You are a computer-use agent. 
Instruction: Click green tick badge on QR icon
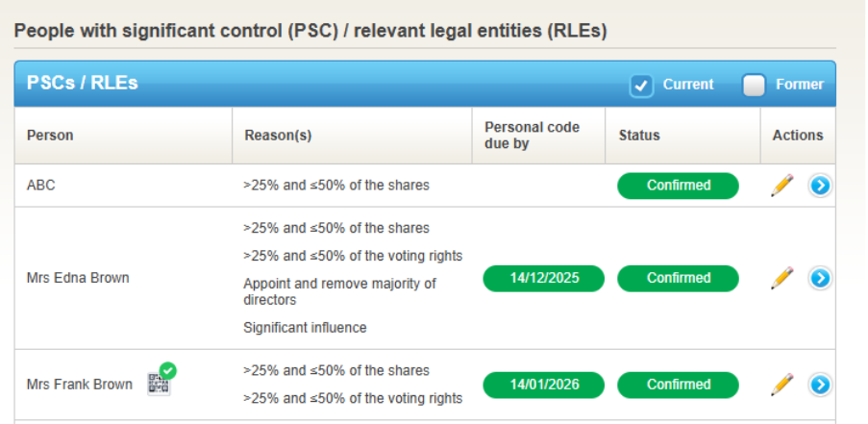pos(167,370)
